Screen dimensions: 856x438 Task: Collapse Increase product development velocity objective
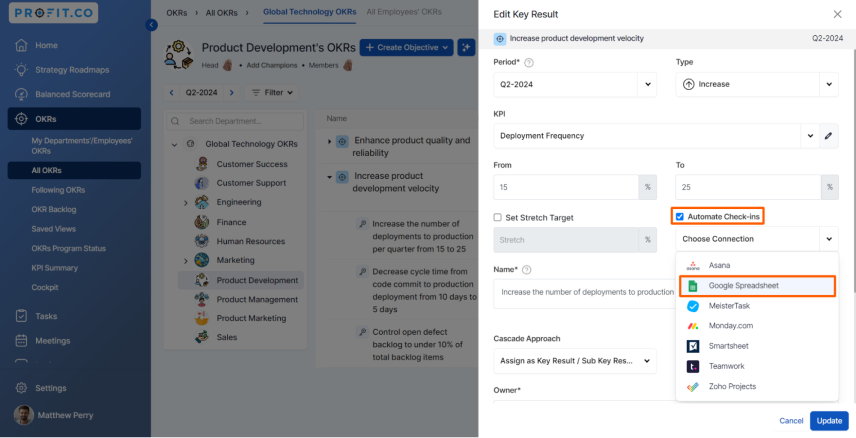tap(329, 177)
